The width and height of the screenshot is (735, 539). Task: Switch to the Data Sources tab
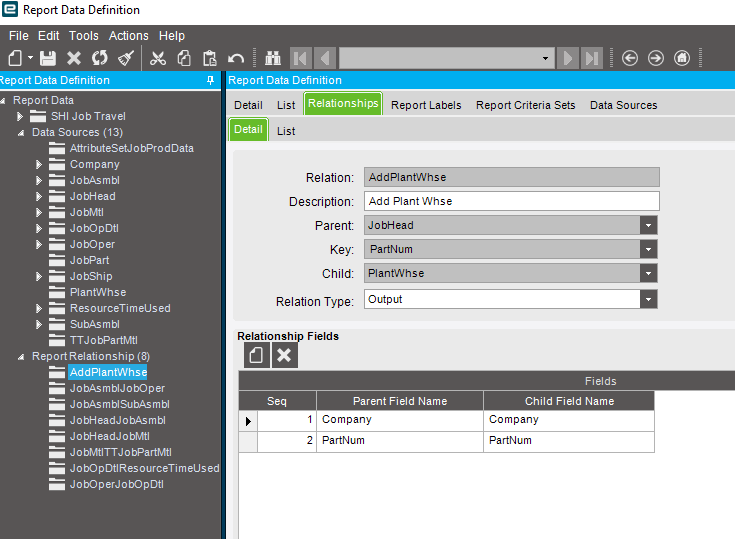[623, 105]
